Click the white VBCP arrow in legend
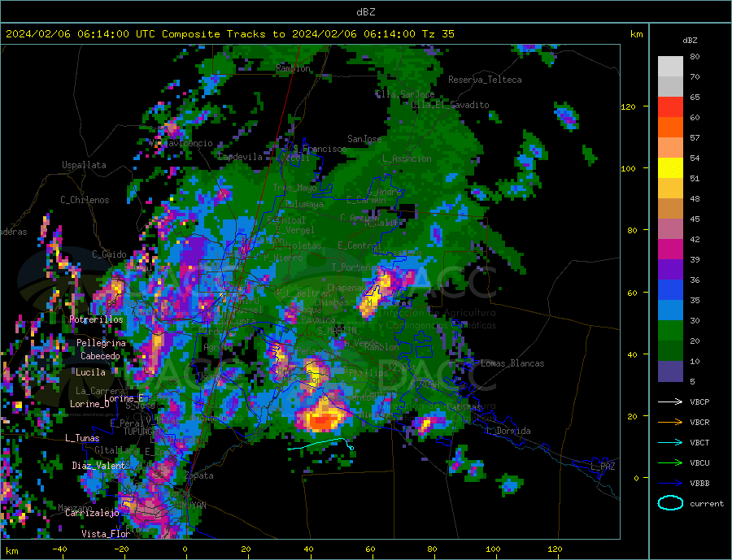This screenshot has height=560, width=732. 670,402
